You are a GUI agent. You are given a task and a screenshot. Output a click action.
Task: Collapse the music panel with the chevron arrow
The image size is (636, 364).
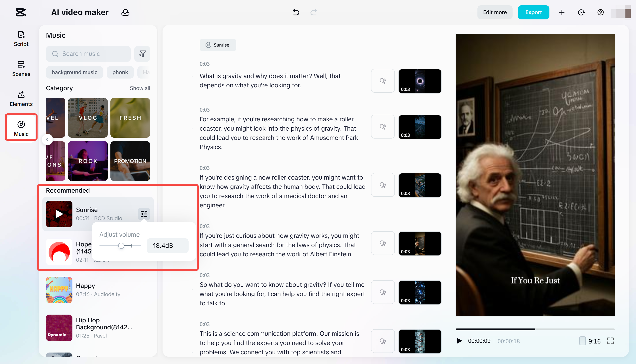point(47,139)
